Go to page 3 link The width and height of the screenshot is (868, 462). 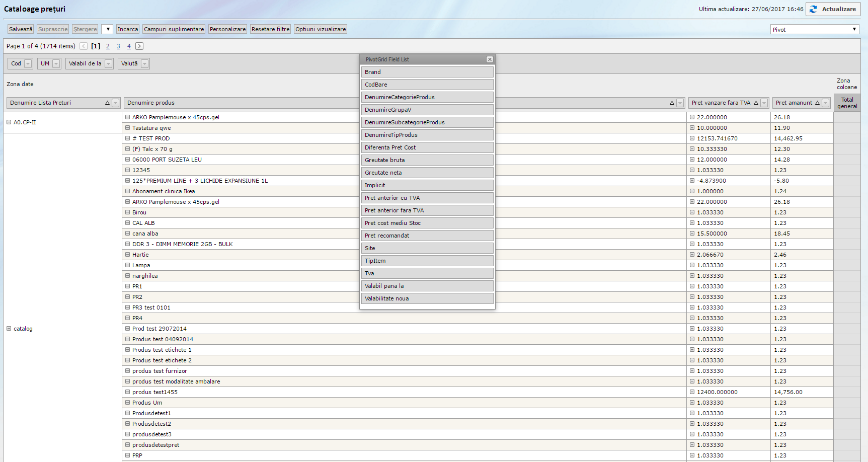[x=118, y=46]
